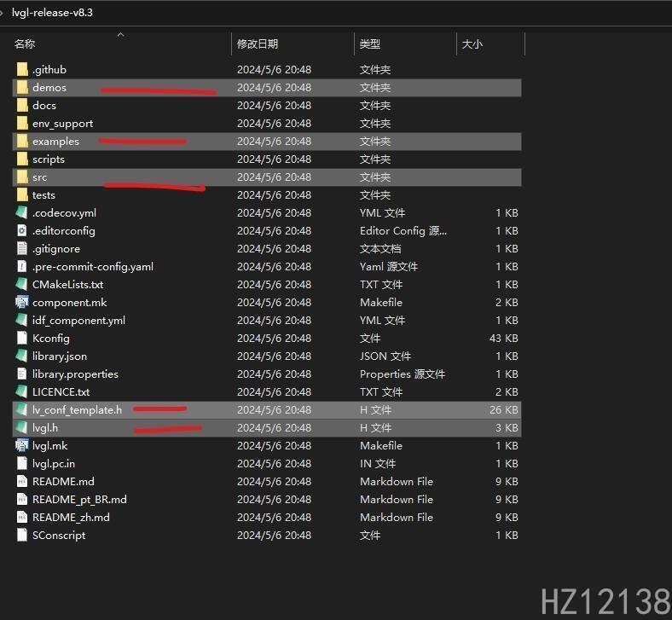Viewport: 672px width, 620px height.
Task: Select the file name .codecov.yml
Action: point(64,213)
